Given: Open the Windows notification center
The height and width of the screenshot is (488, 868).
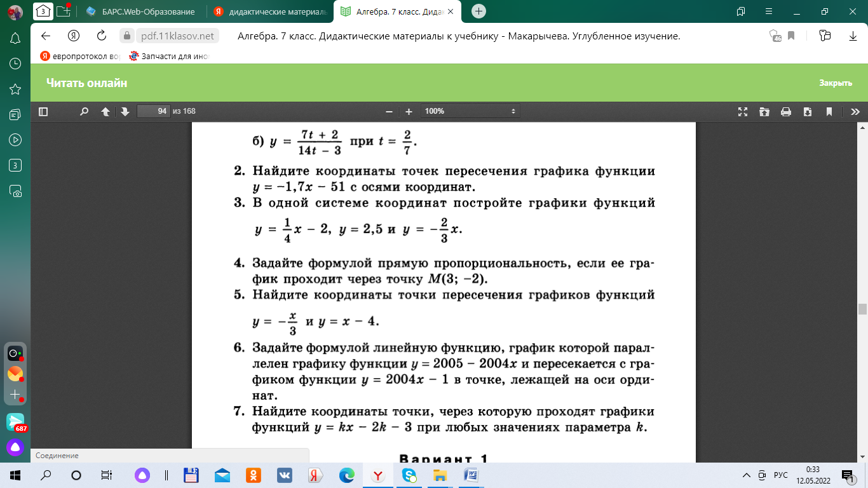Looking at the screenshot, I should coord(848,475).
